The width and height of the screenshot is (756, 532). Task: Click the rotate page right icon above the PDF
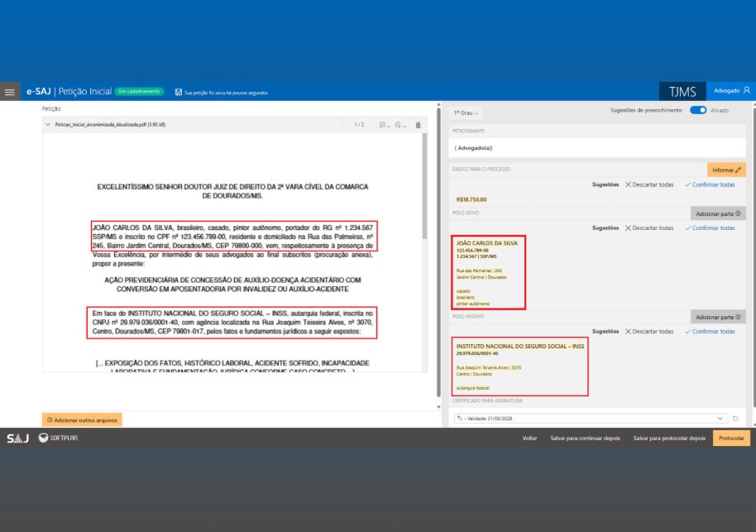398,127
